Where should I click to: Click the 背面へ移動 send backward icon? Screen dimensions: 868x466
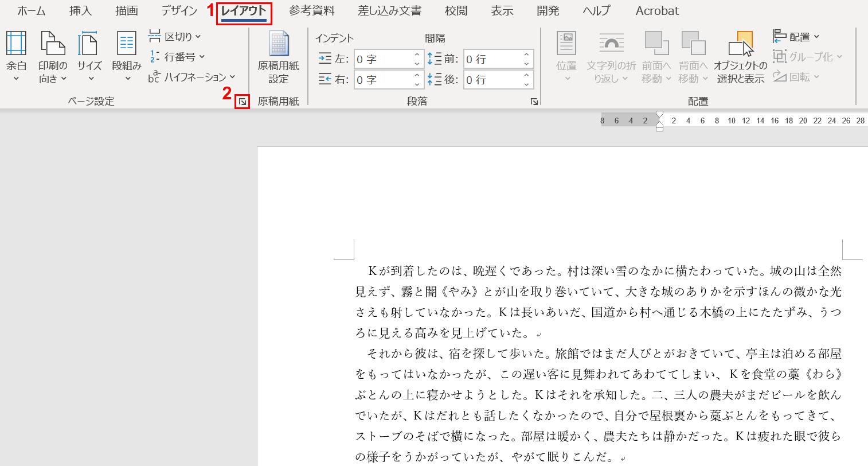tap(693, 44)
